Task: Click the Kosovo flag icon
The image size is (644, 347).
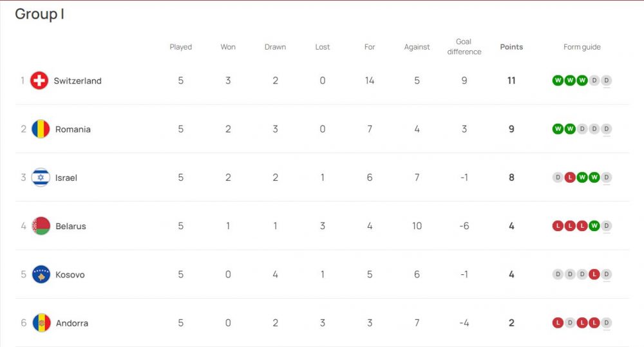Action: pos(41,274)
